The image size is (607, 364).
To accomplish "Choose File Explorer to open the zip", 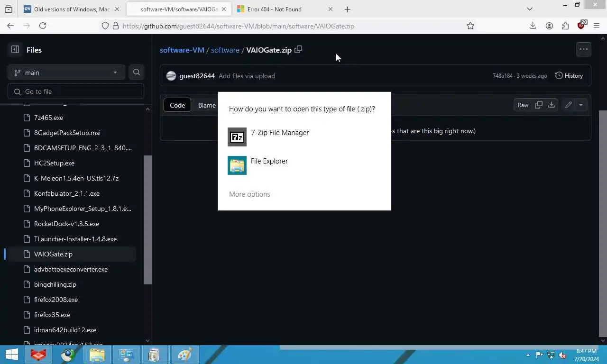I will 304,165.
